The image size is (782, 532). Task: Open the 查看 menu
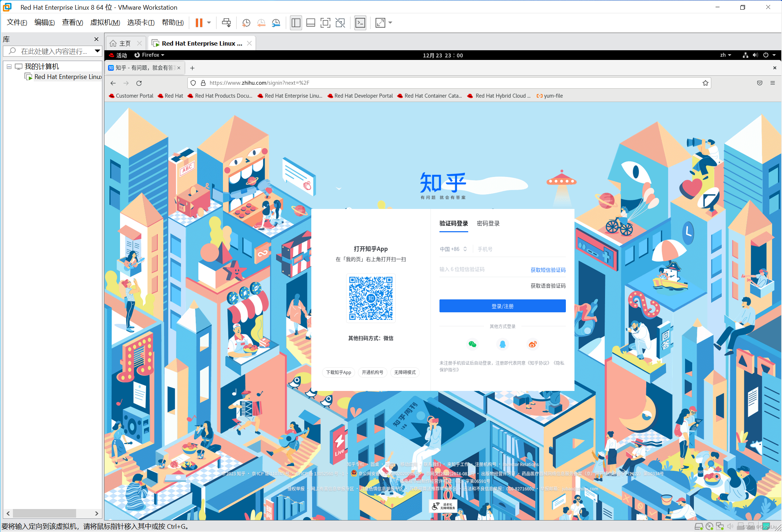(x=73, y=23)
